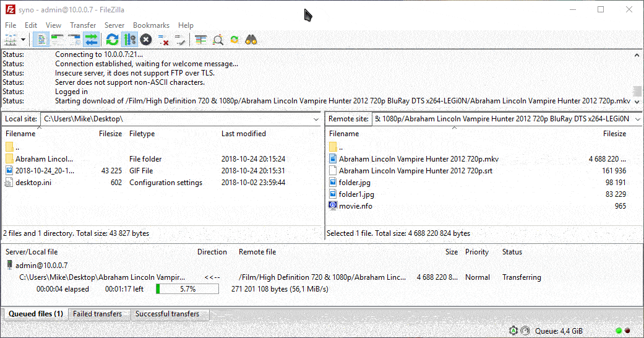Open the Edit menu
Image resolution: width=644 pixels, height=338 pixels.
[x=31, y=25]
